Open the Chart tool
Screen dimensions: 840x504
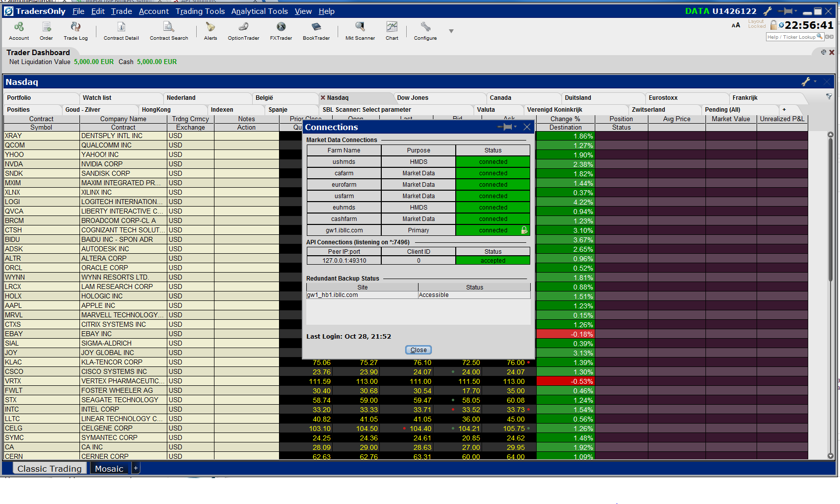(392, 31)
